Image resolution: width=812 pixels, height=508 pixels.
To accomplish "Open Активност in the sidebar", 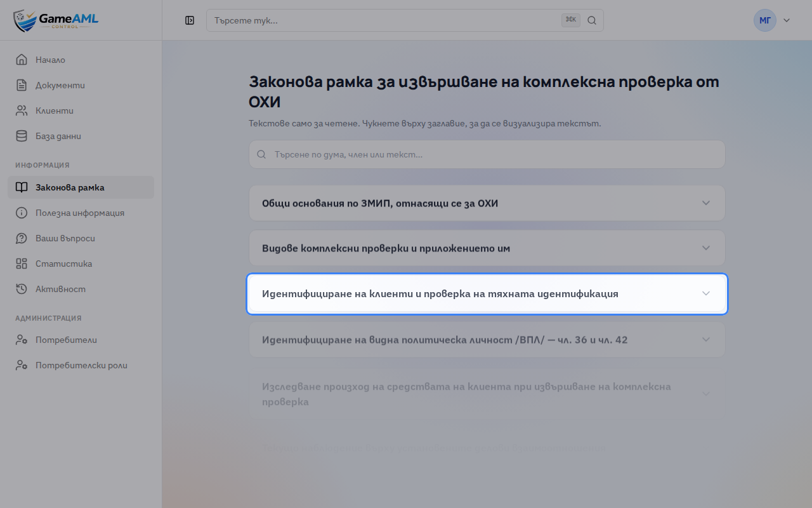I will point(81,289).
